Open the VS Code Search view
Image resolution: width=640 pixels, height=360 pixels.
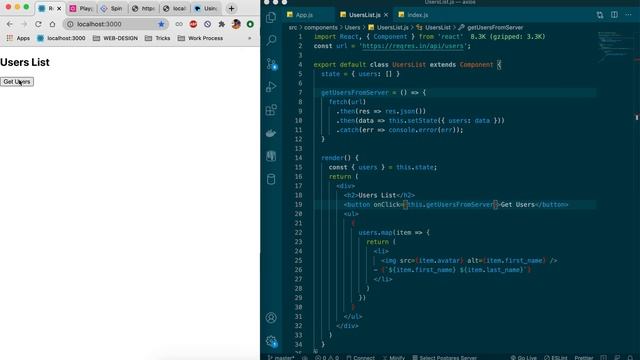pyautogui.click(x=271, y=40)
